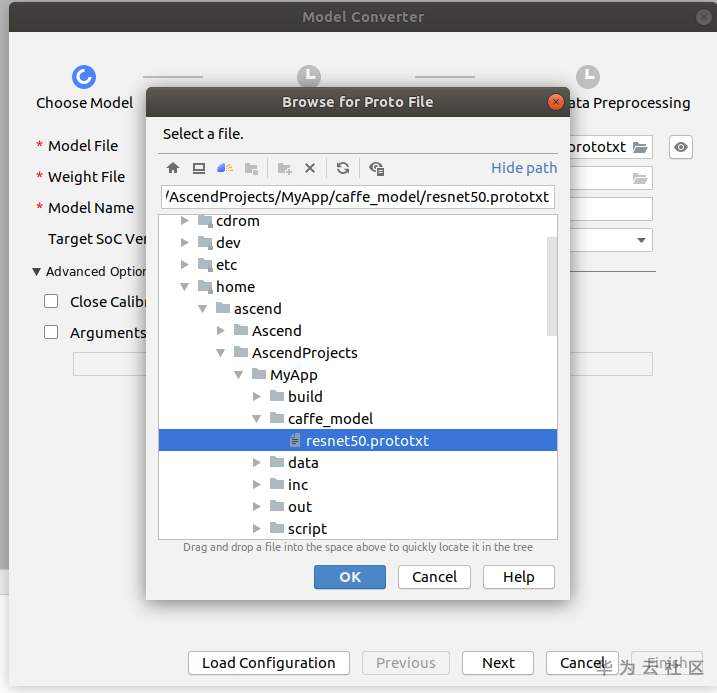Expand the build folder
The height and width of the screenshot is (693, 717).
coord(257,396)
